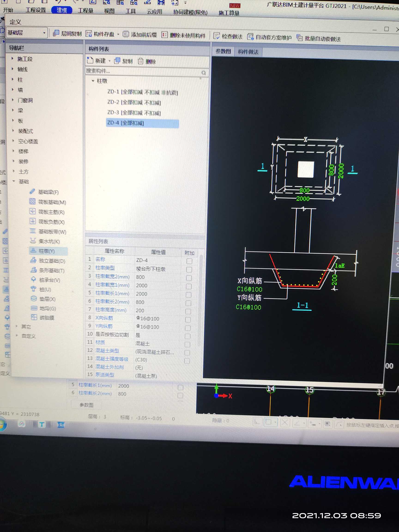The height and width of the screenshot is (532, 399).
Task: Click green 200 height dimension in diagram
Action: pyautogui.click(x=335, y=280)
